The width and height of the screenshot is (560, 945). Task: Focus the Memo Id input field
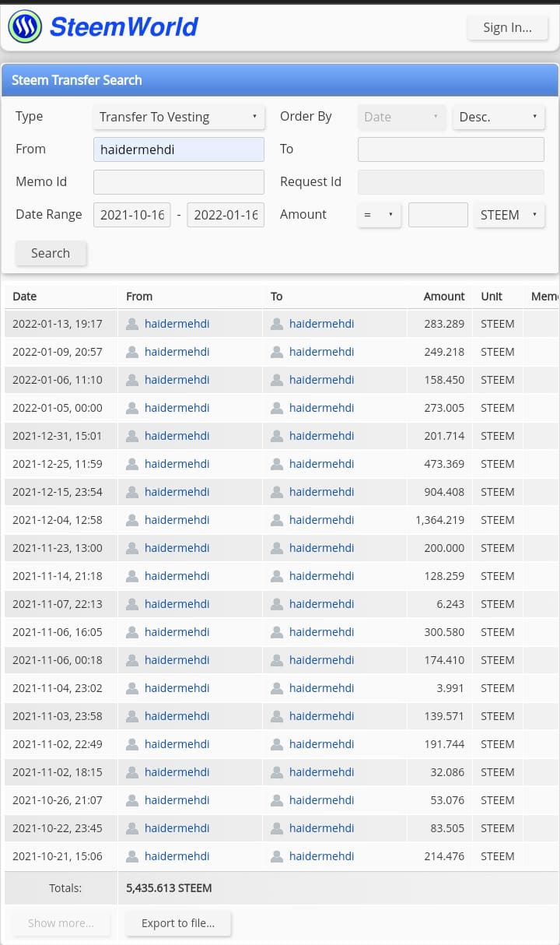click(x=178, y=182)
